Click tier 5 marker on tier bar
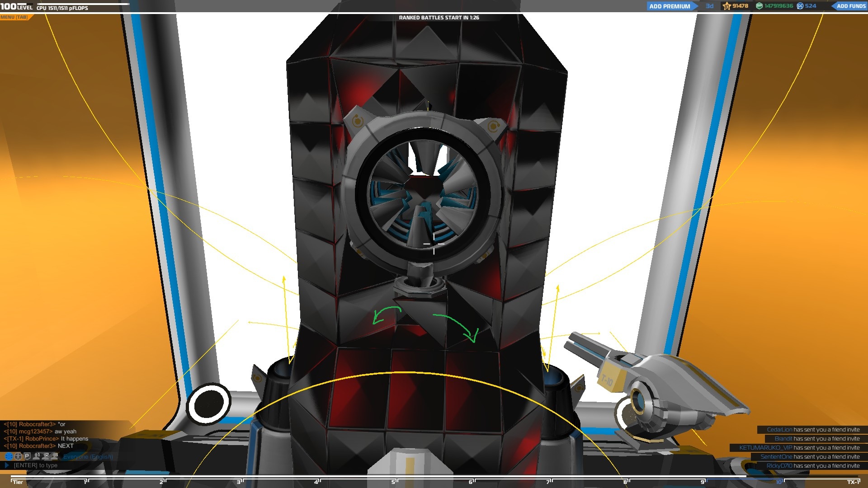 (394, 482)
